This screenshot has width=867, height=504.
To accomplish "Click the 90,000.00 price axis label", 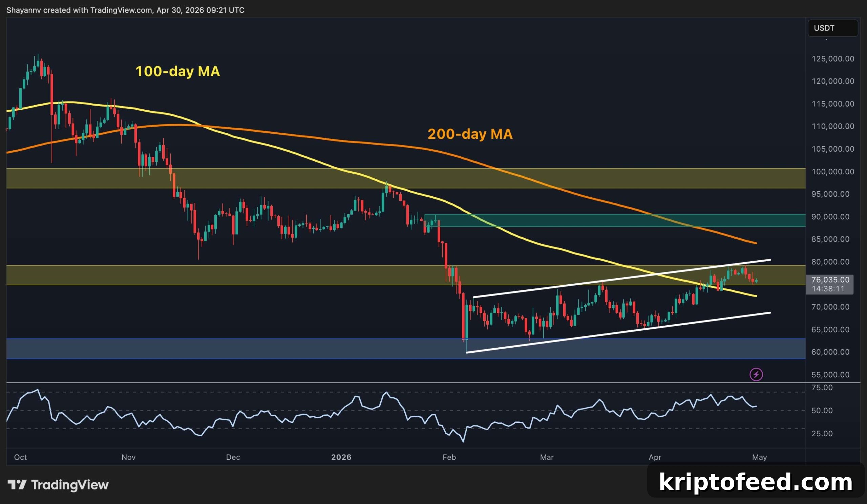I will tap(830, 217).
